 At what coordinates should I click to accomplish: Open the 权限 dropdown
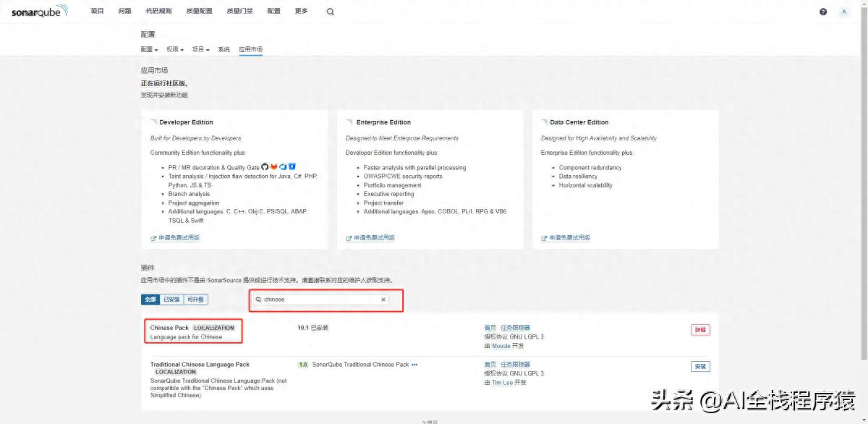175,49
